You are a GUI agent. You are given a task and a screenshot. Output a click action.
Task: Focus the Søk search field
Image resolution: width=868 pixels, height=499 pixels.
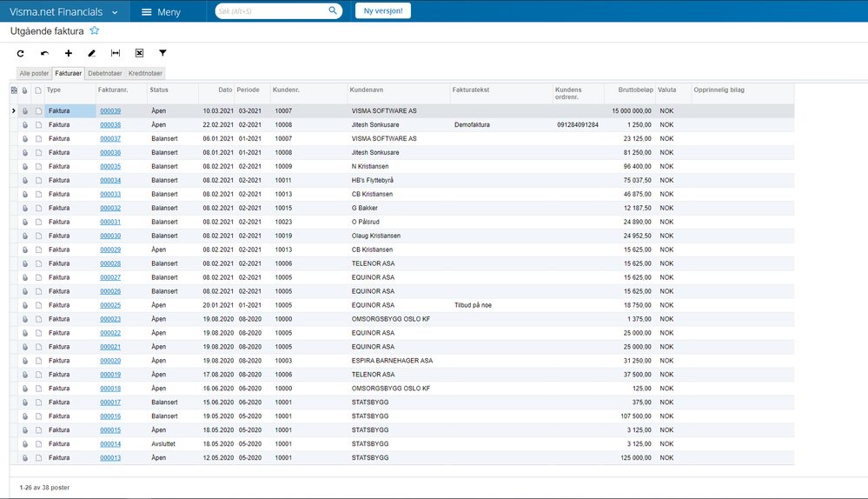click(x=271, y=11)
